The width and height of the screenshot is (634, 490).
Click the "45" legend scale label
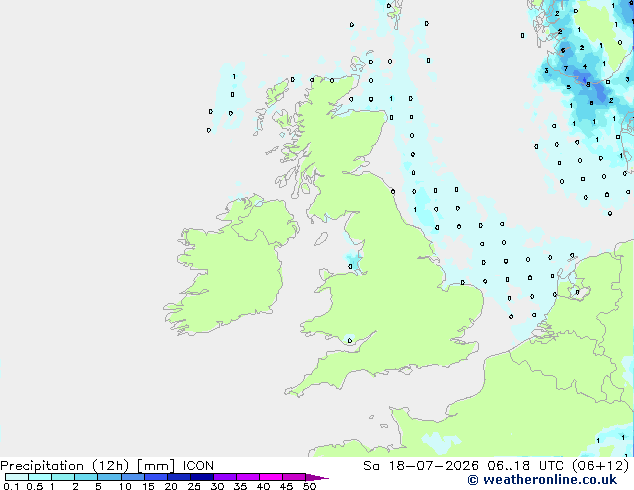coord(286,486)
